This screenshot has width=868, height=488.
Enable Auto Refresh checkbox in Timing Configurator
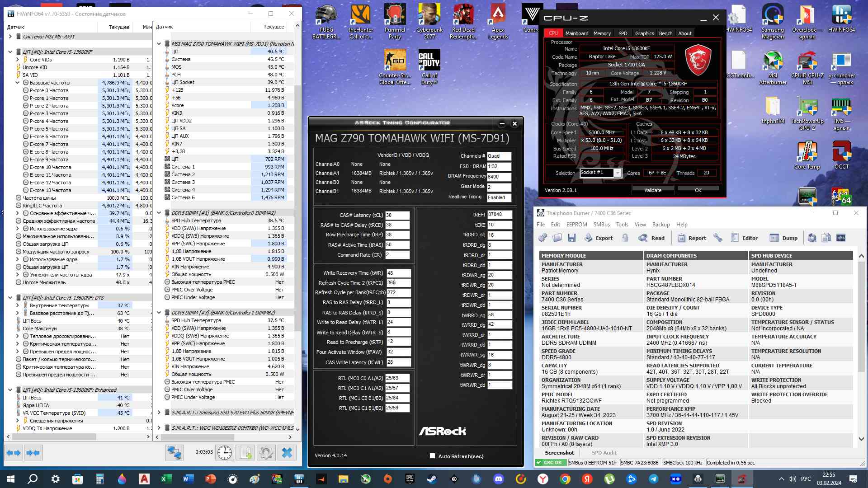pos(432,456)
